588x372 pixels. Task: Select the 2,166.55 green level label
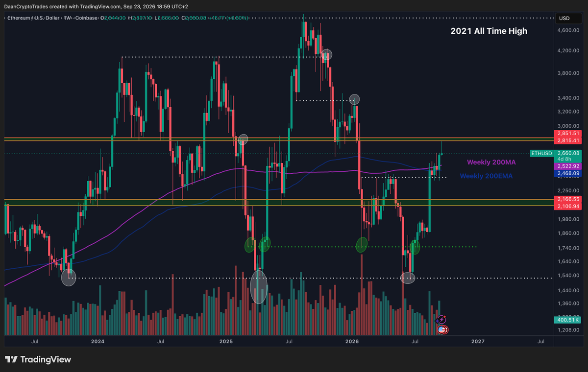[568, 199]
